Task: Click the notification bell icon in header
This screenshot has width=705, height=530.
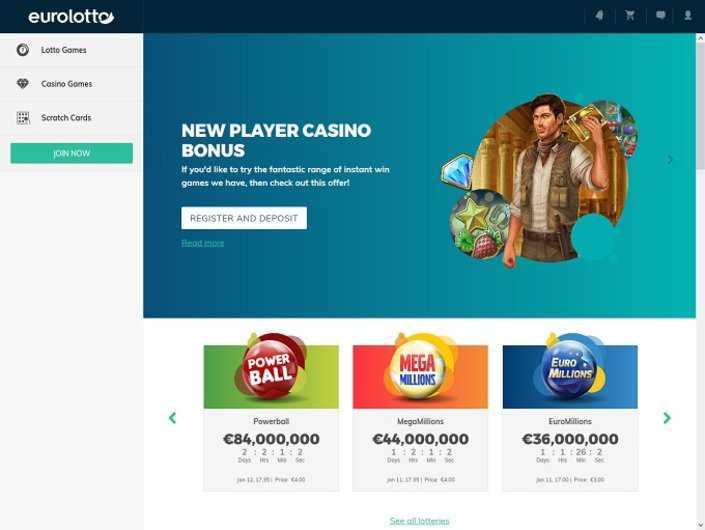Action: pos(599,15)
